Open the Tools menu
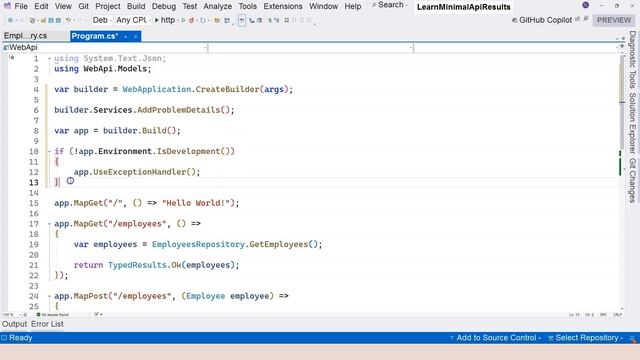Screen dimensions: 640x360 (247, 6)
